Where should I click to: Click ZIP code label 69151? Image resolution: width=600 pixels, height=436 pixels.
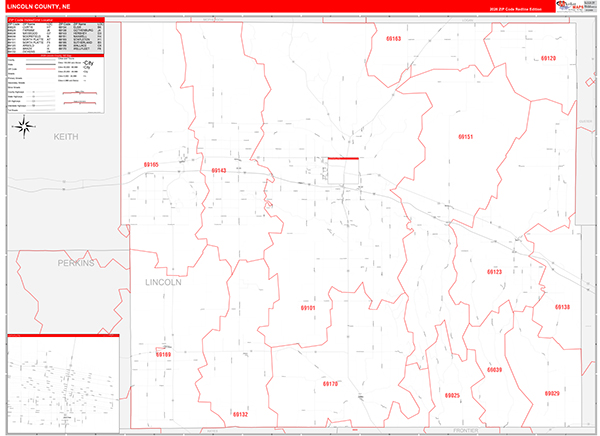point(466,137)
